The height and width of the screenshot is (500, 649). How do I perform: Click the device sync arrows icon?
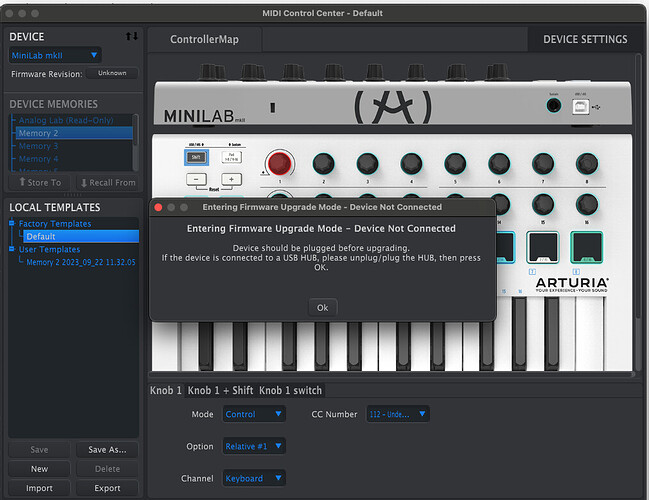pyautogui.click(x=132, y=36)
